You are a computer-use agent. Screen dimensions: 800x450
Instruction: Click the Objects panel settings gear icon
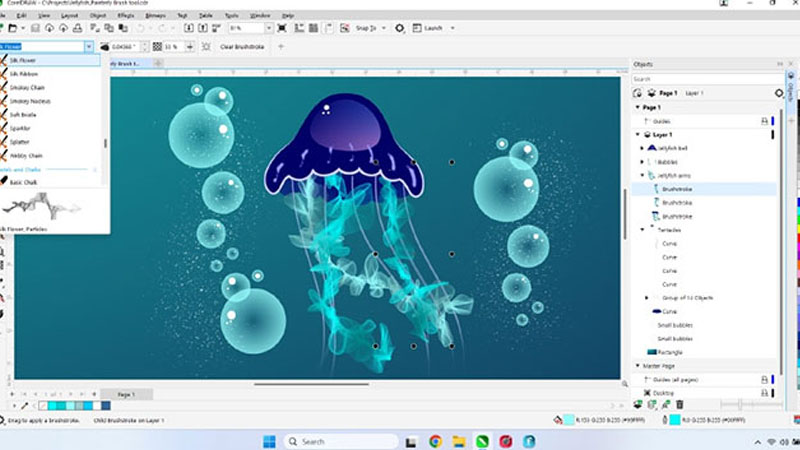pyautogui.click(x=779, y=93)
